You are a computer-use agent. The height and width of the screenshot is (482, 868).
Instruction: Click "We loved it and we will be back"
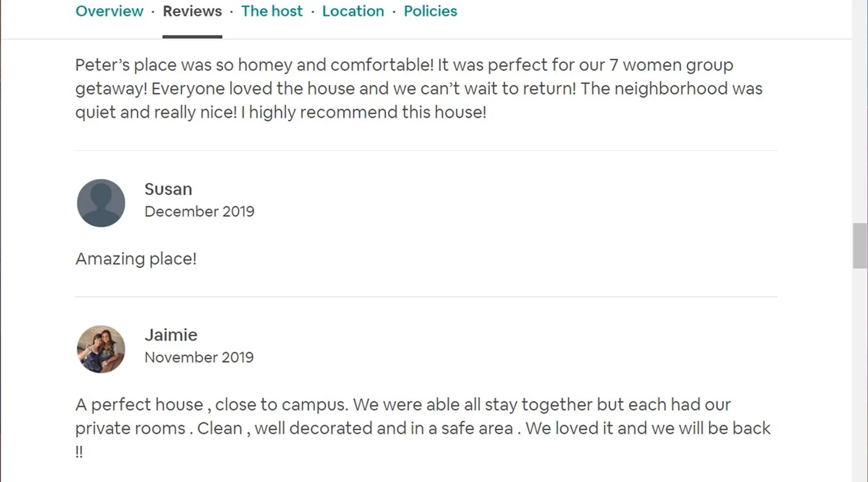coord(648,428)
